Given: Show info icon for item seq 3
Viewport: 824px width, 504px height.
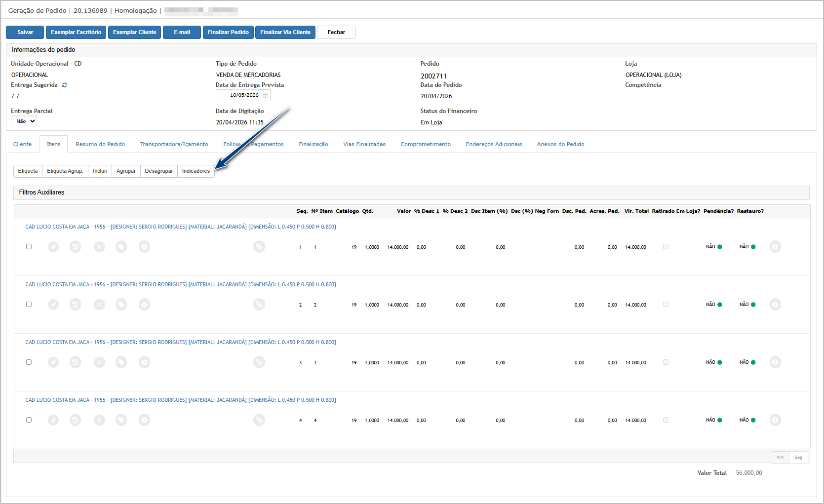Looking at the screenshot, I should [x=776, y=362].
